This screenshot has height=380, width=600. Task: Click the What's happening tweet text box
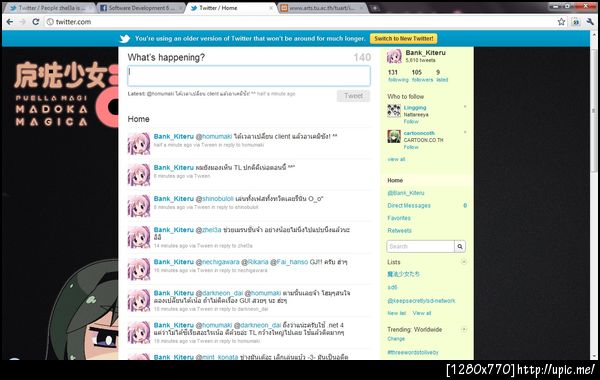[x=249, y=76]
